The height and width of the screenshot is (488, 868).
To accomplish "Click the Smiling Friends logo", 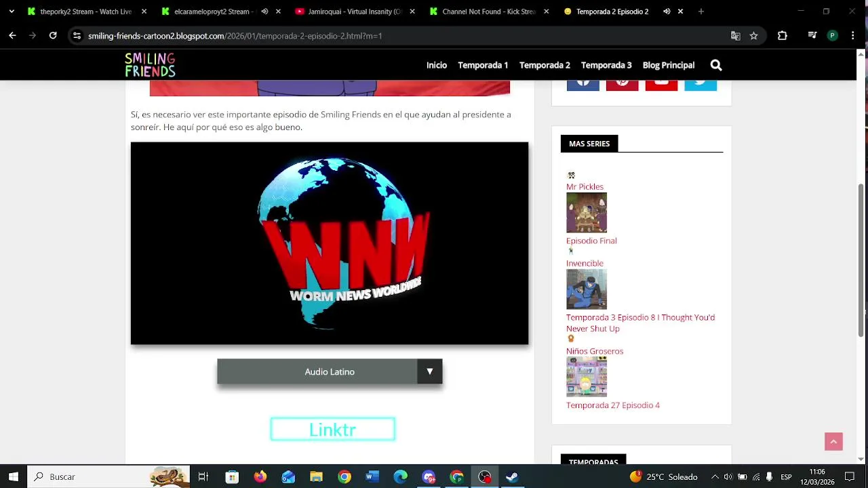I will pyautogui.click(x=150, y=65).
